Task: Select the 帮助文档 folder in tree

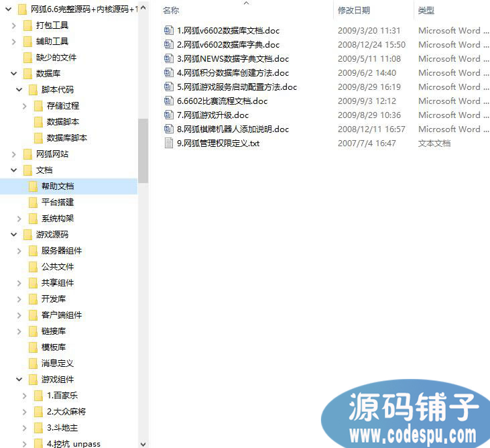Action: click(68, 186)
